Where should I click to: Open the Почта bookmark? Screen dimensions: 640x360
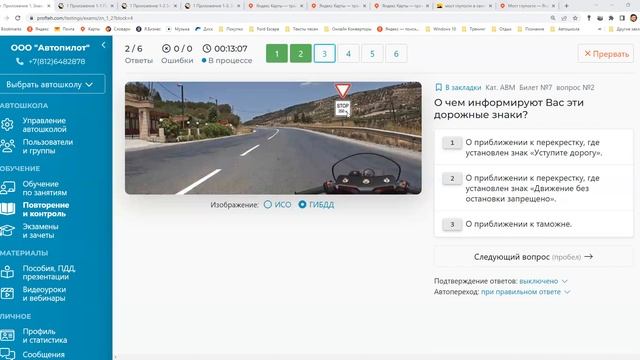[64, 29]
